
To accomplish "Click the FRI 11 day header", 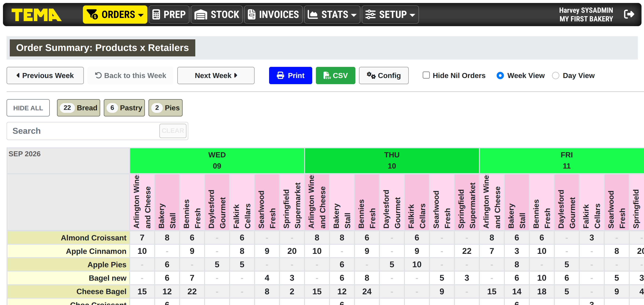I will pos(562,161).
